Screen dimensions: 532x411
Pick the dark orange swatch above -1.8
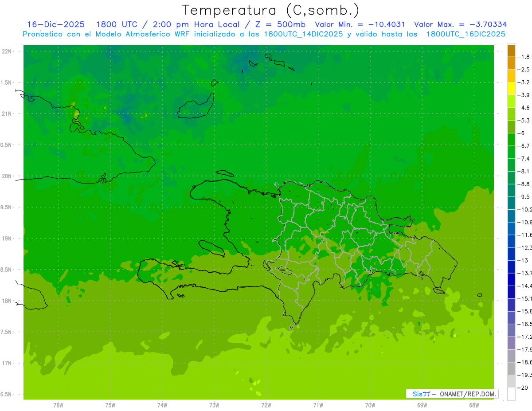click(x=511, y=51)
